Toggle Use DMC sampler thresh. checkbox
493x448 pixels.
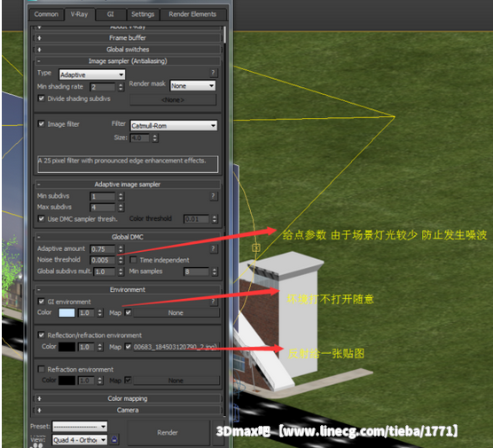(x=41, y=218)
